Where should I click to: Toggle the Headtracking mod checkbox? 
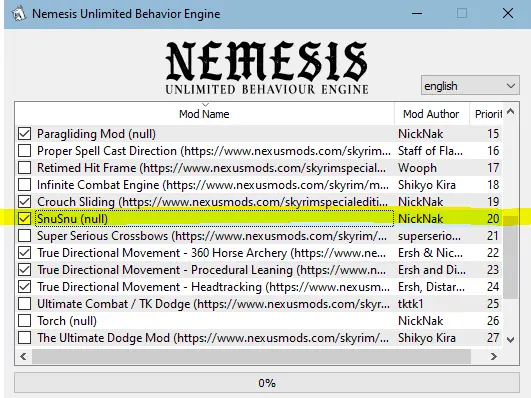tap(24, 287)
